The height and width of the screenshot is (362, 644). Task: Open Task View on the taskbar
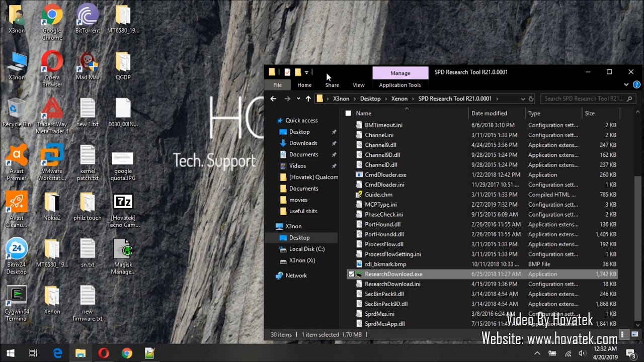click(33, 353)
